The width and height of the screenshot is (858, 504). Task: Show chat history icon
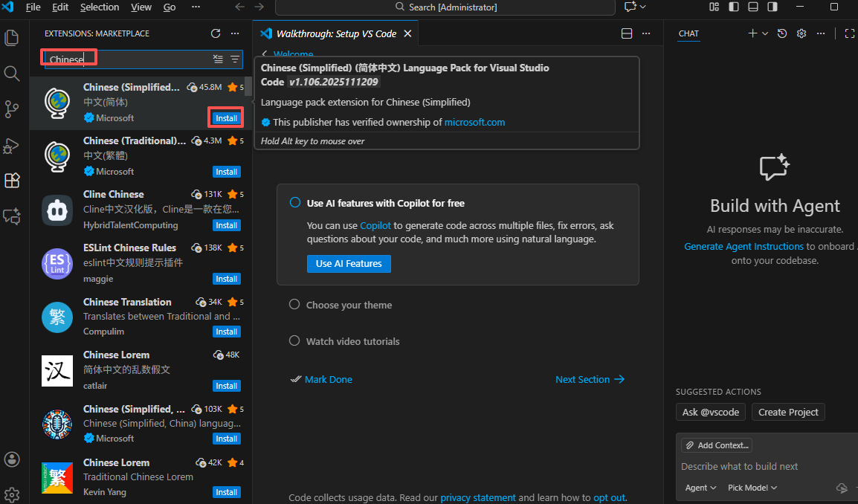782,33
